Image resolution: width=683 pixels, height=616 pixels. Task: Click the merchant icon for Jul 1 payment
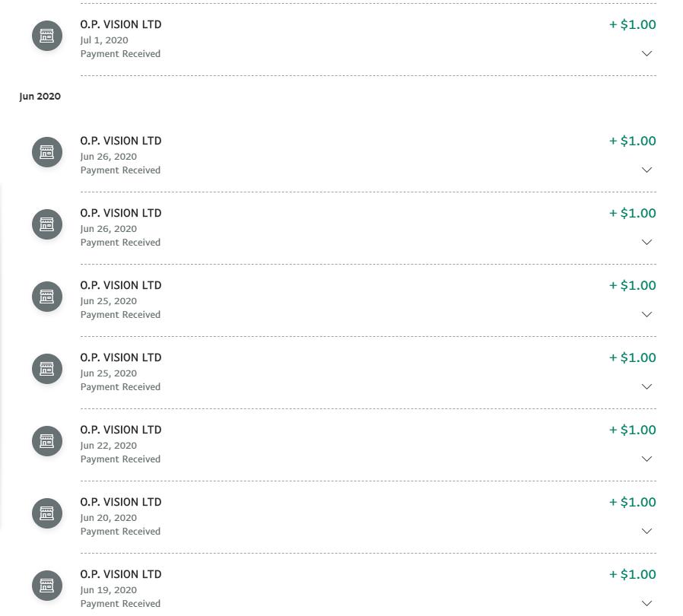pyautogui.click(x=47, y=36)
